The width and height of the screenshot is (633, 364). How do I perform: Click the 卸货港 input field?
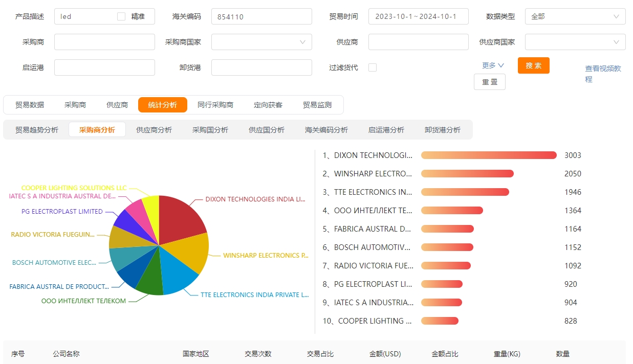point(261,67)
